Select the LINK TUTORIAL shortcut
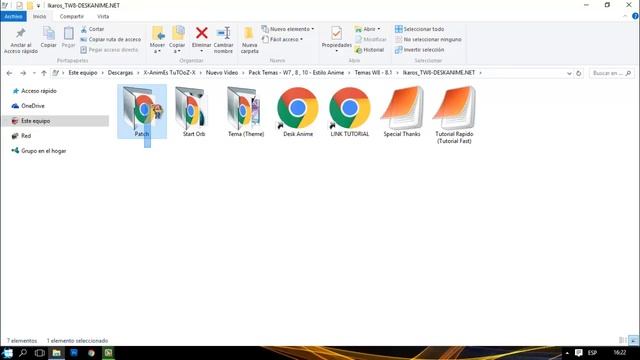This screenshot has height=360, width=640. pyautogui.click(x=350, y=111)
